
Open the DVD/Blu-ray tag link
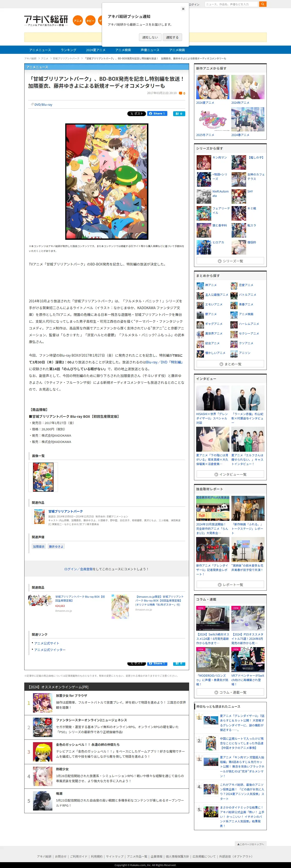pos(43,104)
